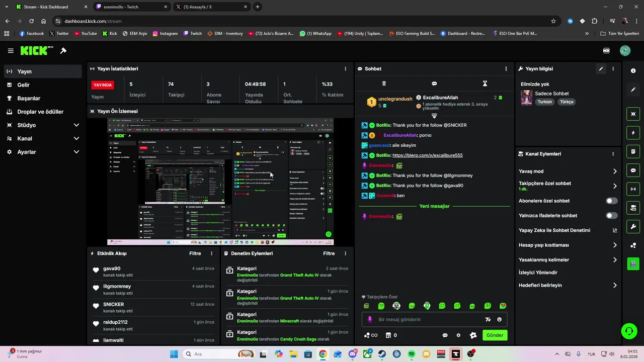Screen dimensions: 644x362
Task: Open Spotify from Windows taskbar
Action: (412, 354)
